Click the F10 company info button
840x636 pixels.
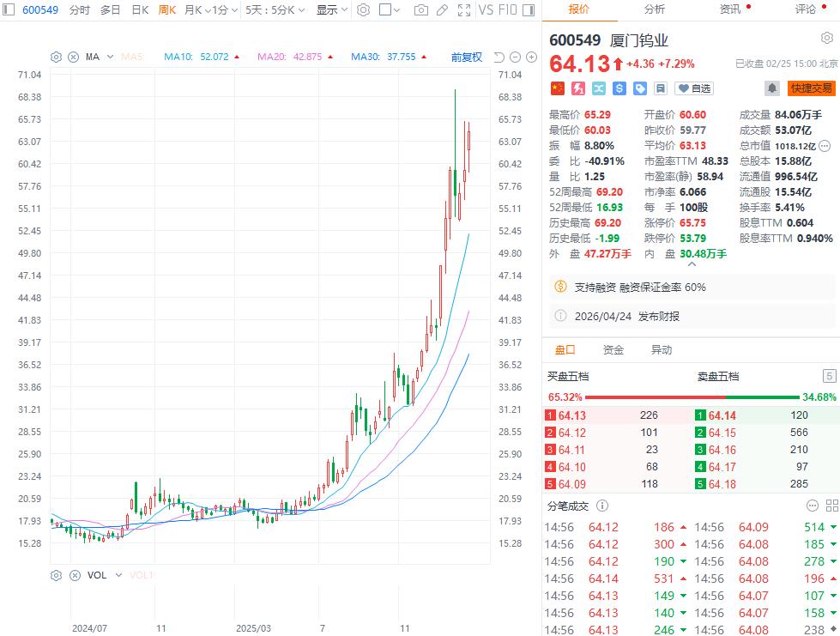(507, 9)
